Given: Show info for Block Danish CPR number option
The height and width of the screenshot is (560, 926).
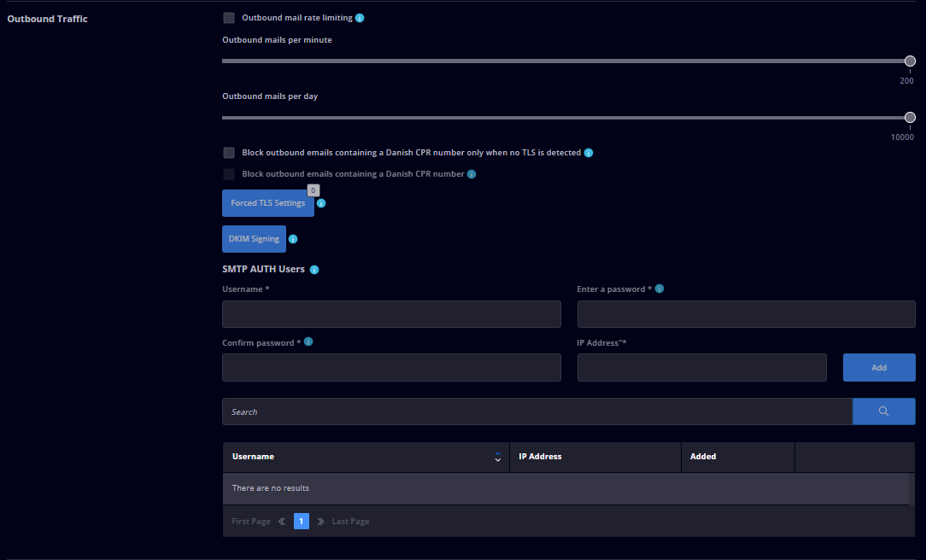Looking at the screenshot, I should (x=472, y=174).
